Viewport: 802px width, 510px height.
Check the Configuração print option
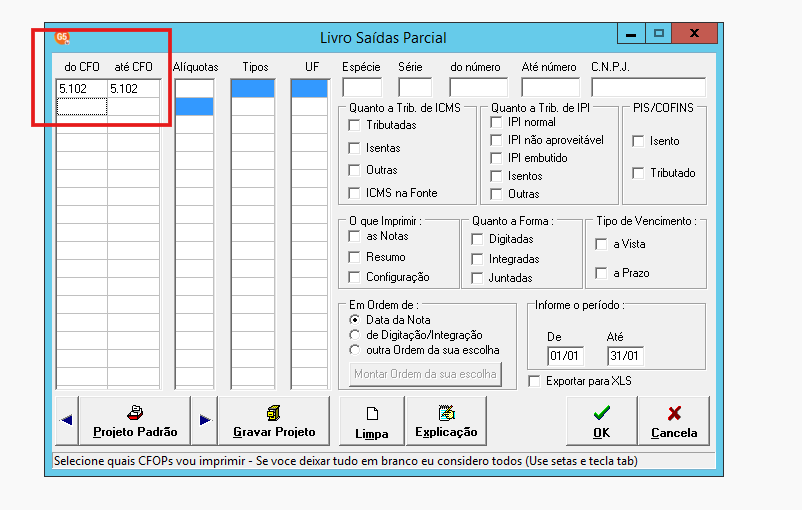(x=354, y=277)
